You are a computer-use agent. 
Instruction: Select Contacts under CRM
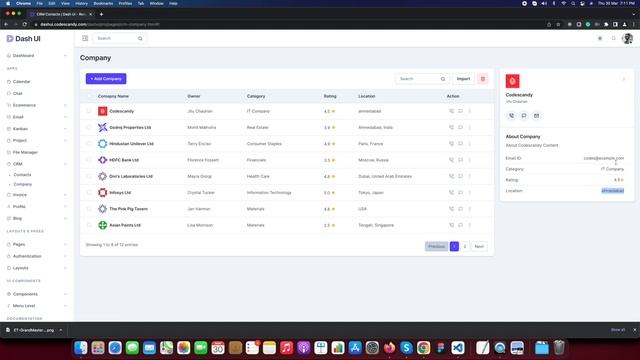click(22, 175)
